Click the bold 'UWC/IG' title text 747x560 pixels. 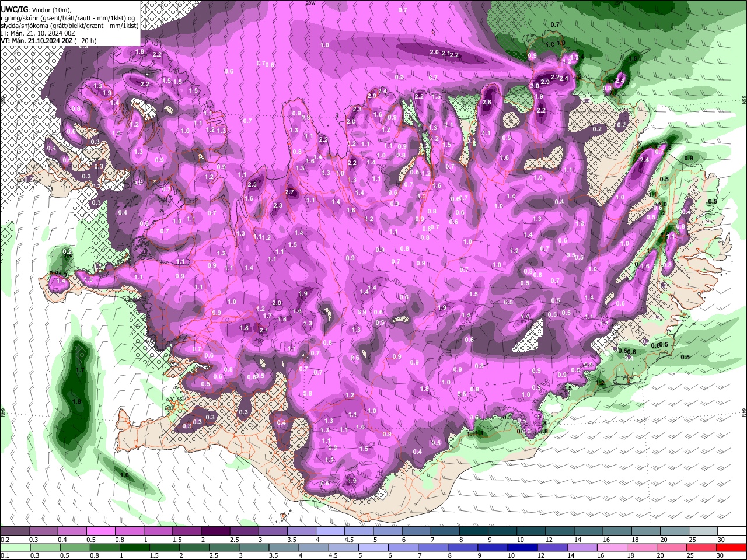(15, 10)
